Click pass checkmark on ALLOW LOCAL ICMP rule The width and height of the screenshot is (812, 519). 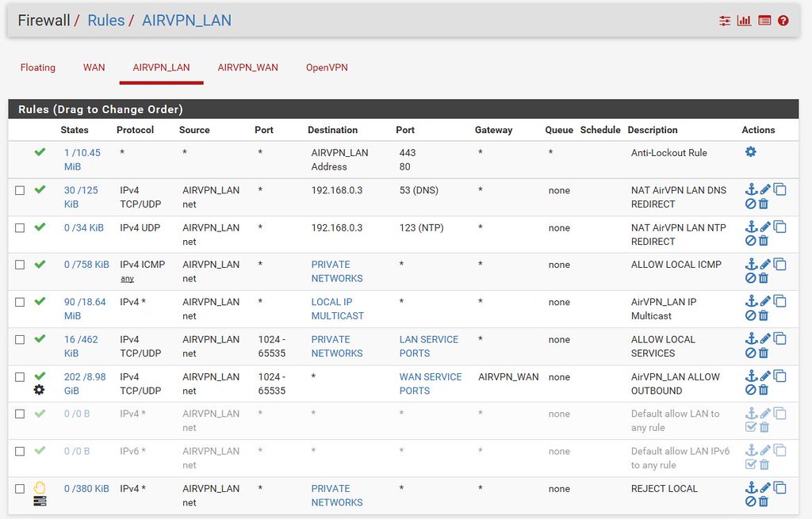click(x=40, y=264)
